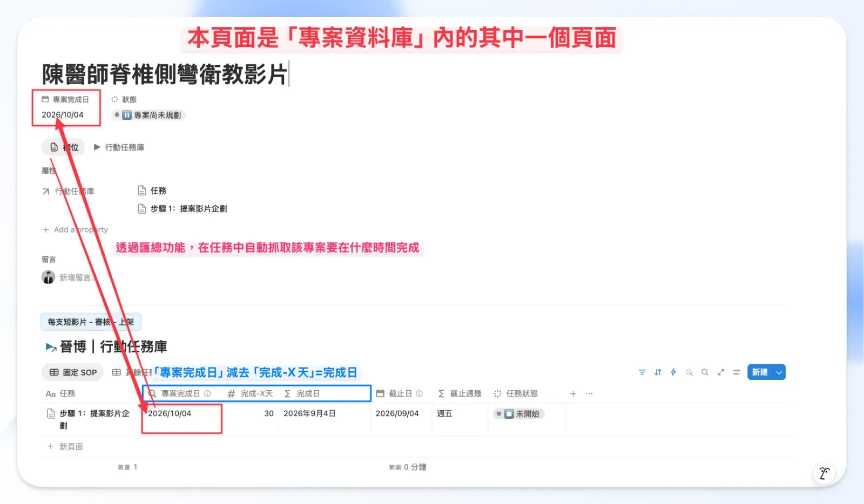Click the user avatar beside 新增留言
864x504 pixels.
click(x=48, y=277)
